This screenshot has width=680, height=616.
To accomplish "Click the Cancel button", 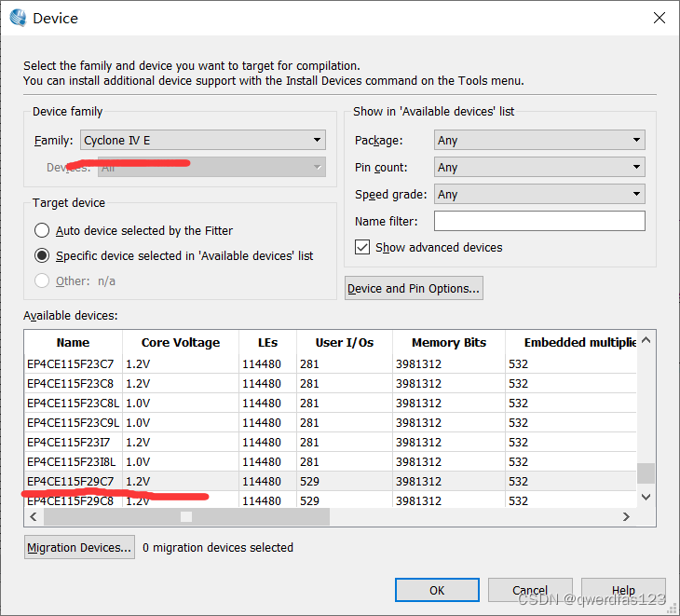I will (x=530, y=590).
